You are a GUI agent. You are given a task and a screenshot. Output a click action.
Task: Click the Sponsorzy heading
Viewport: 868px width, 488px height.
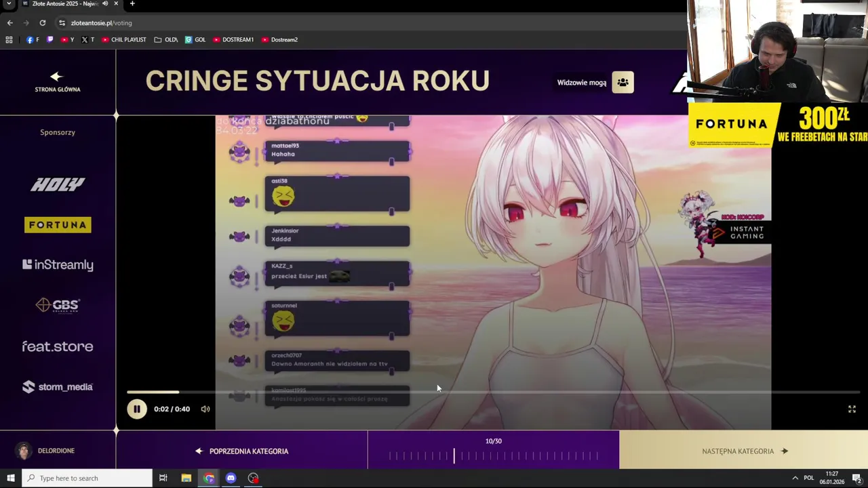point(58,132)
